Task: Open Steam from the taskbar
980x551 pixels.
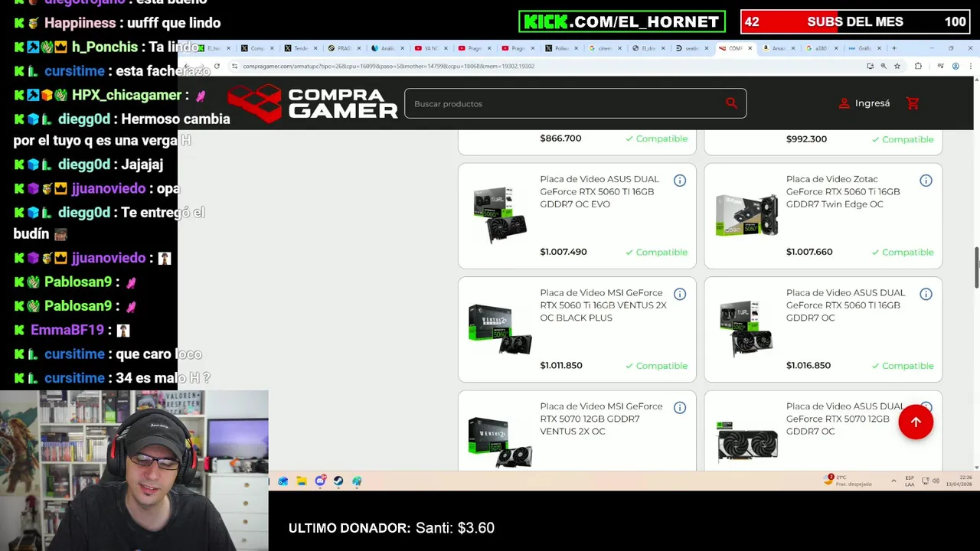Action: click(338, 481)
